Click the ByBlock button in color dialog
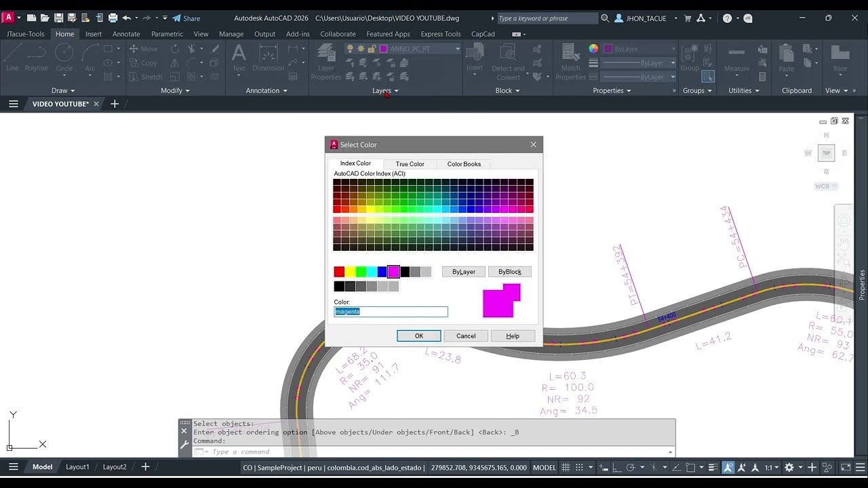 (x=510, y=272)
